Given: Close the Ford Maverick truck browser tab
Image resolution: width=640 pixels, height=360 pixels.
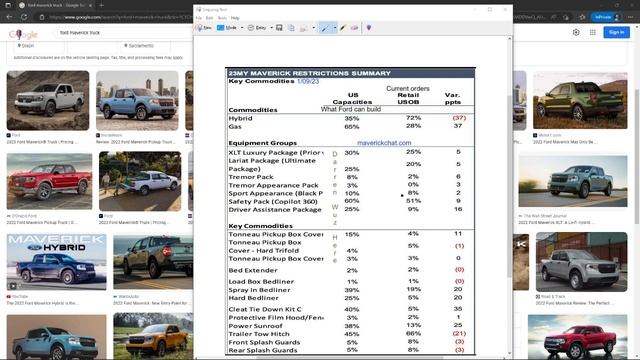Looking at the screenshot, I should click(90, 5).
